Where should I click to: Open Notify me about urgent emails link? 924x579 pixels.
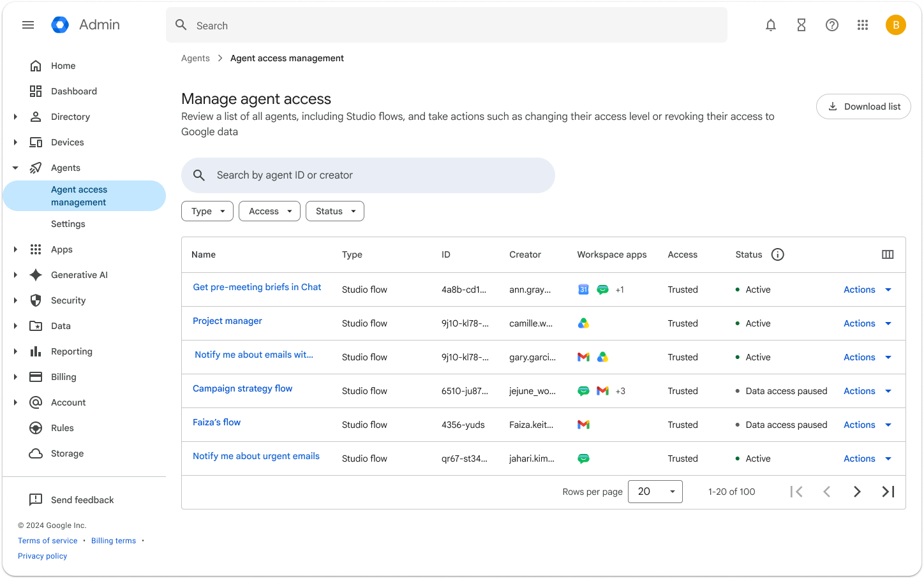coord(256,456)
